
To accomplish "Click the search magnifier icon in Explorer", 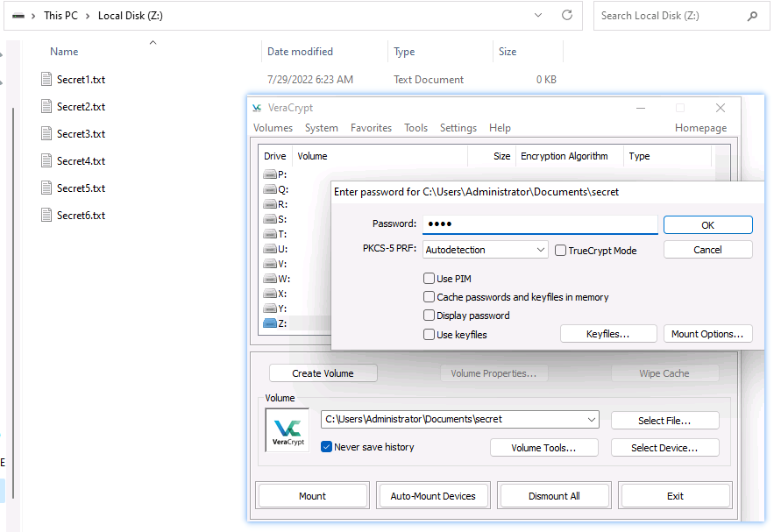I will [x=752, y=16].
